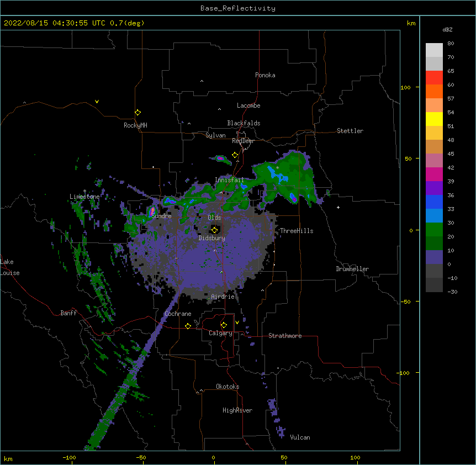
Task: Click the white plus marker west of Drumheller area
Action: pos(338,207)
